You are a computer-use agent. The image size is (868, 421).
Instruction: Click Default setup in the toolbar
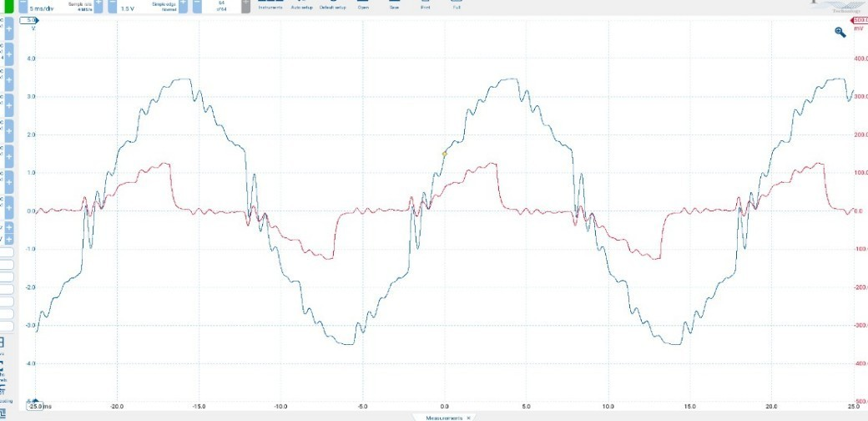click(x=333, y=5)
